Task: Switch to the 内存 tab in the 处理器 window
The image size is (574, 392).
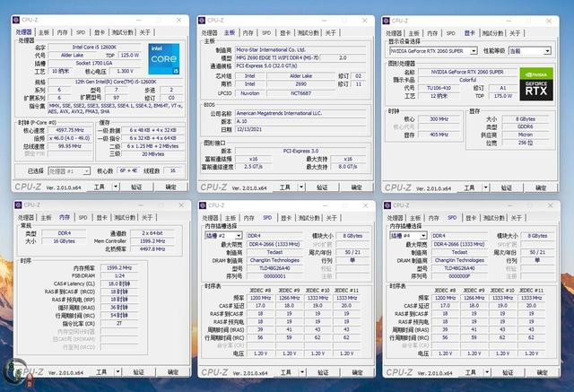Action: (62, 32)
